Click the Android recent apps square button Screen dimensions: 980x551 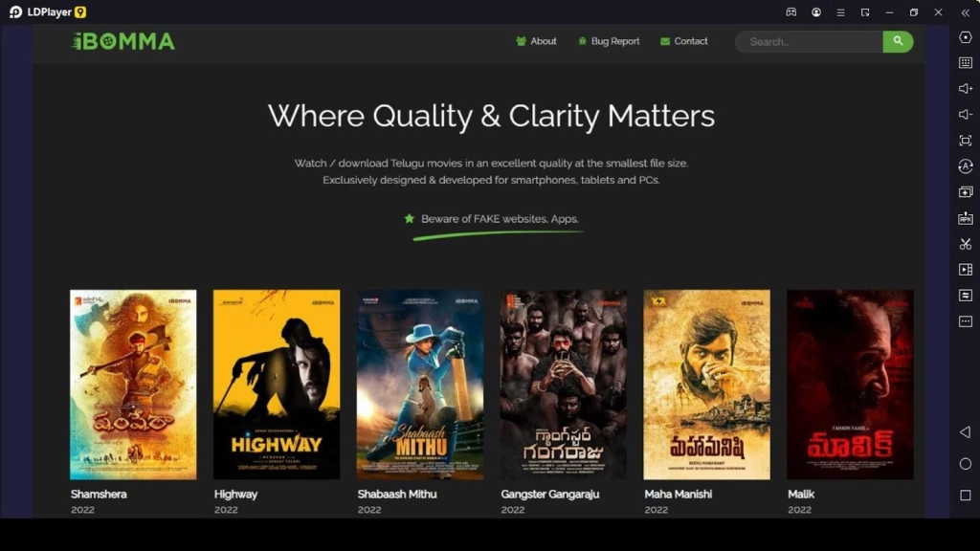(966, 495)
